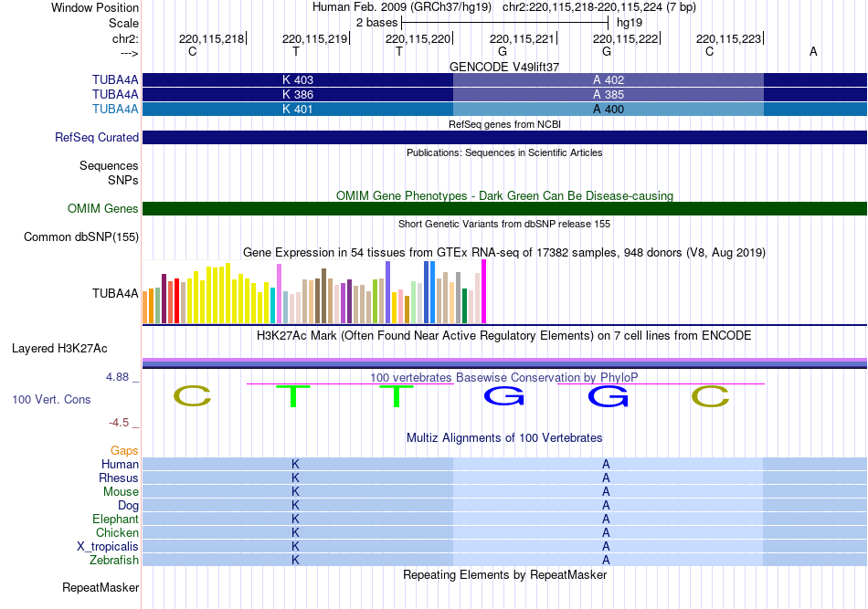Click the Basewise Conservation by PhyloP title
The height and width of the screenshot is (609, 868).
click(x=504, y=377)
